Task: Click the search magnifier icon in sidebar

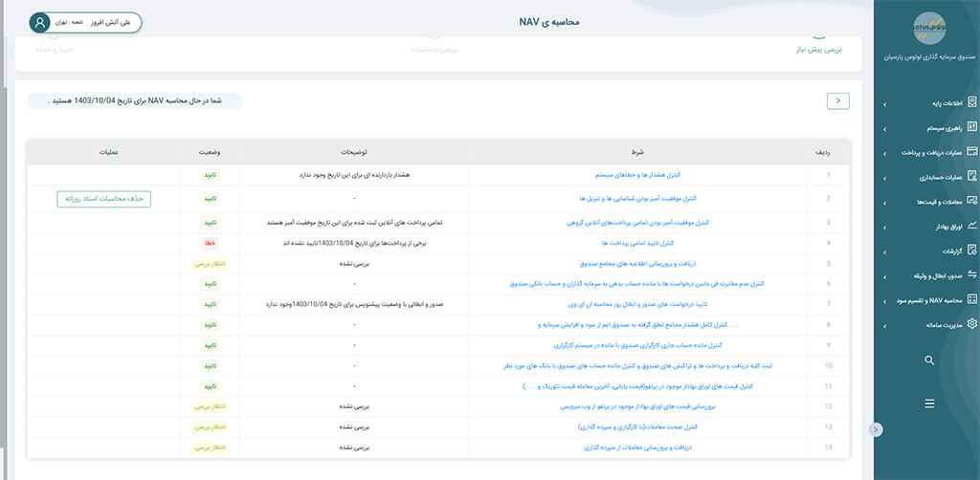Action: 928,360
